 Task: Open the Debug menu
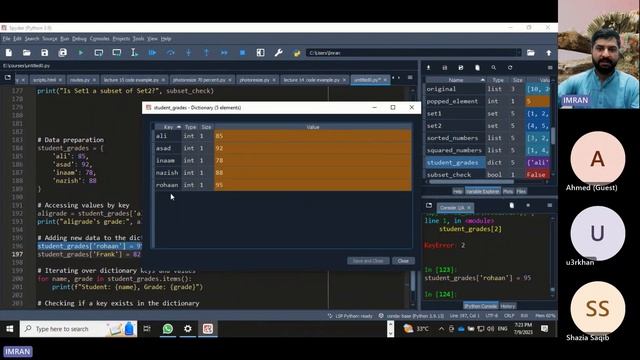click(79, 39)
